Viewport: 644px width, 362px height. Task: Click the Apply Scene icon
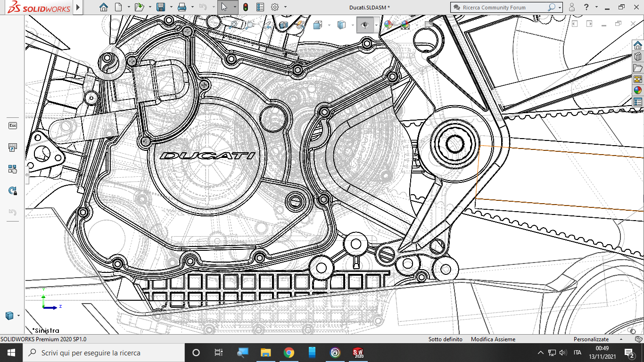pyautogui.click(x=405, y=25)
